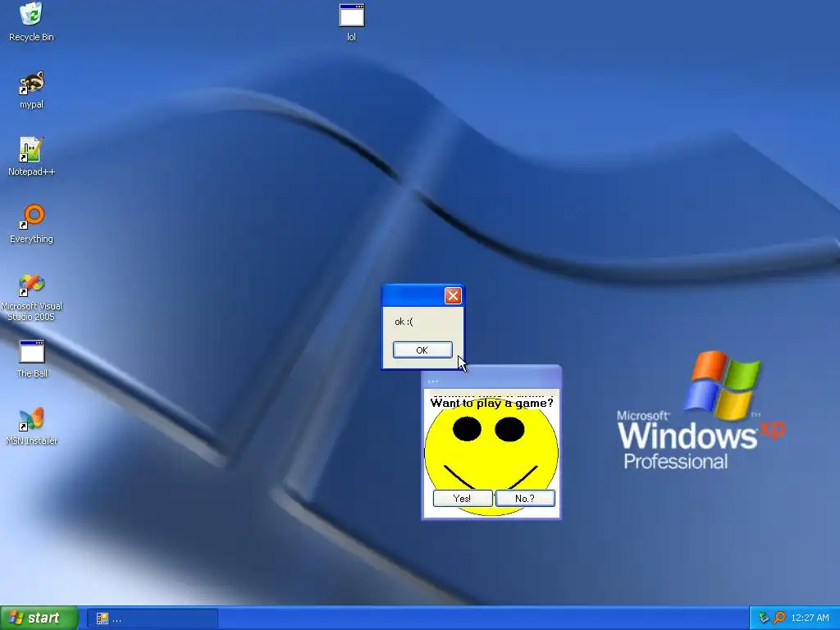
Task: Open the Start menu
Action: [x=39, y=618]
